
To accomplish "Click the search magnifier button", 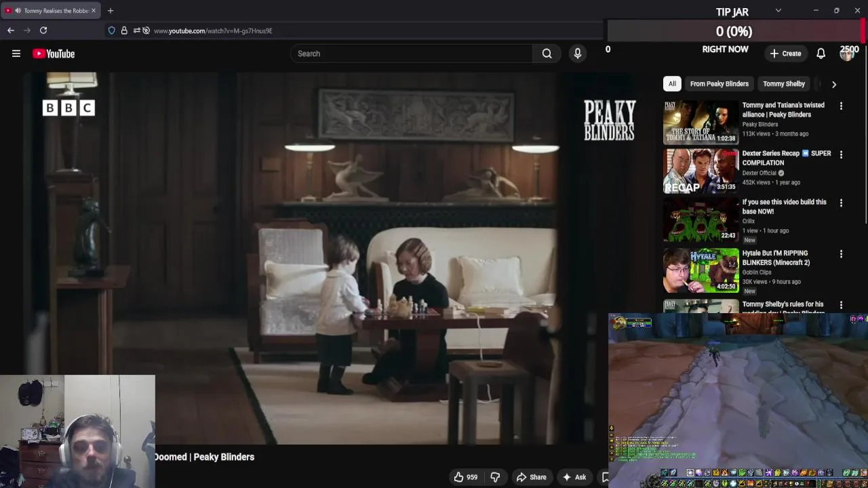I will pyautogui.click(x=547, y=54).
